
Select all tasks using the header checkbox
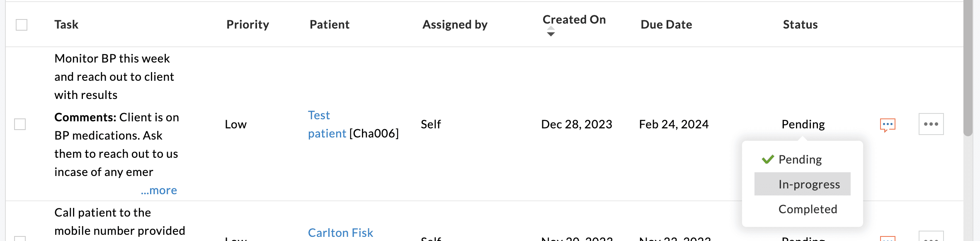[22, 24]
